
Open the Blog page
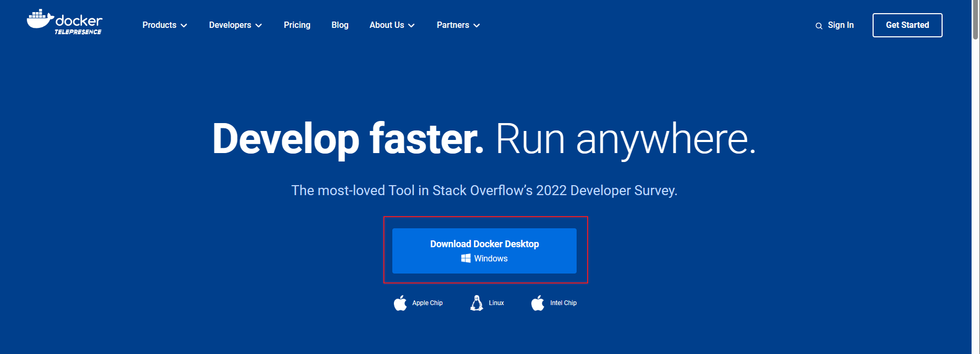(x=340, y=25)
